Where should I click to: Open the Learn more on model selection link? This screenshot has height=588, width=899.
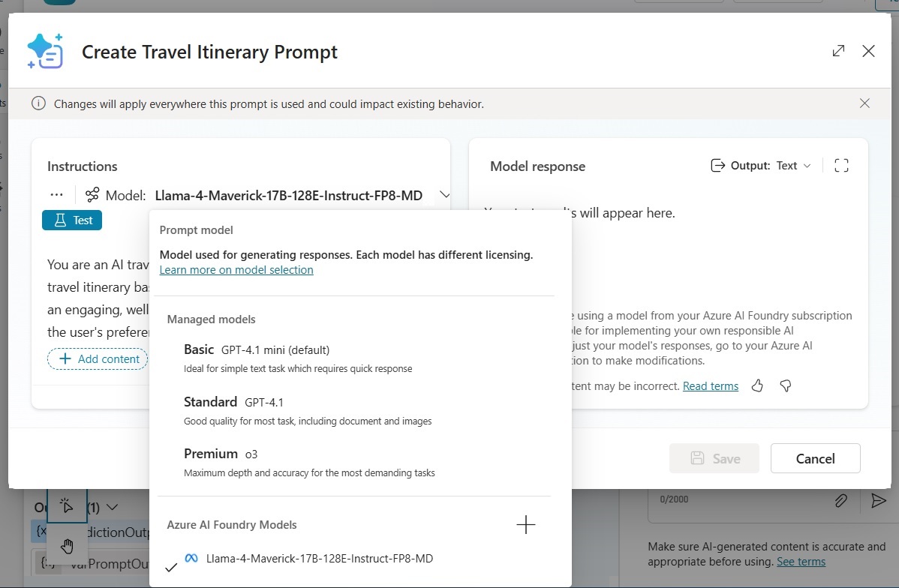tap(236, 269)
